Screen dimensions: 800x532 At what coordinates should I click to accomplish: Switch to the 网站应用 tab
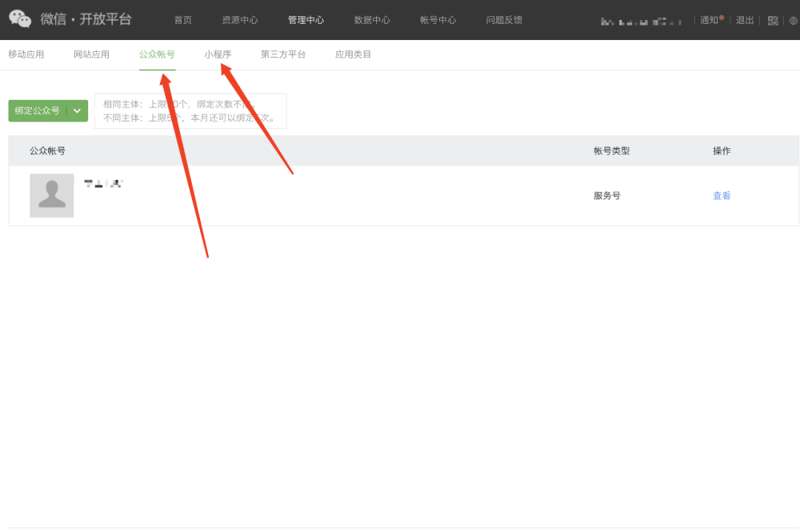click(91, 53)
